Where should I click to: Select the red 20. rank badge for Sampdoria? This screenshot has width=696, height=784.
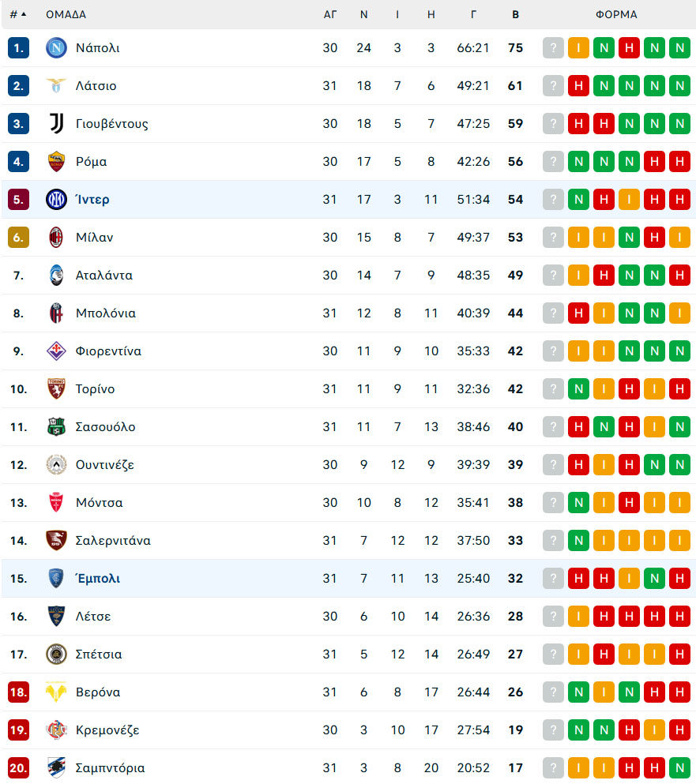point(18,768)
